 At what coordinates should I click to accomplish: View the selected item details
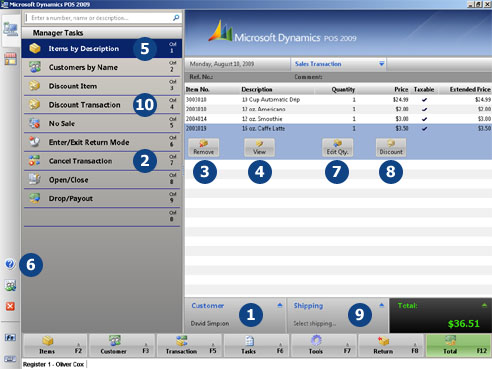[x=259, y=148]
